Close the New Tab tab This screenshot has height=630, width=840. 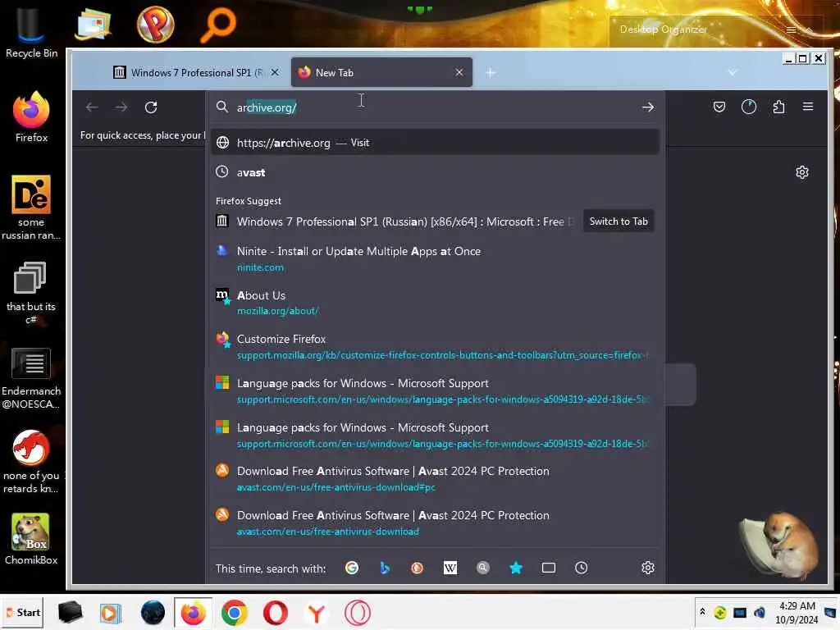coord(459,72)
